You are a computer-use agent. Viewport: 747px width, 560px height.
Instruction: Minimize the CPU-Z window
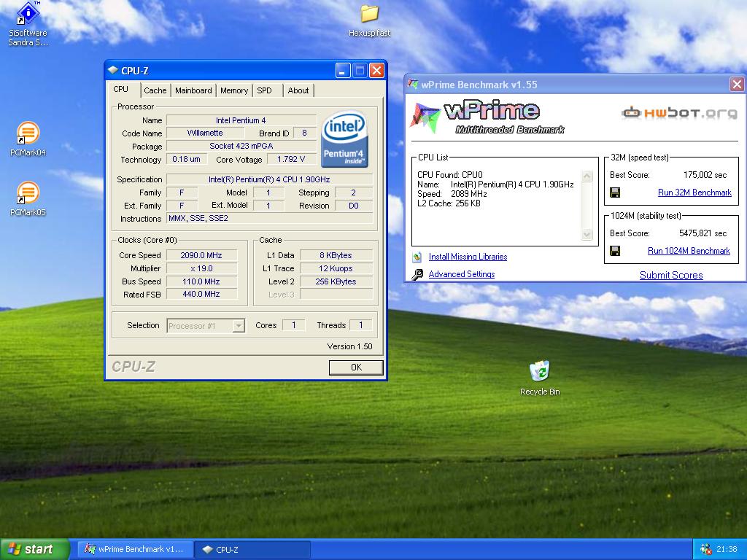[343, 71]
